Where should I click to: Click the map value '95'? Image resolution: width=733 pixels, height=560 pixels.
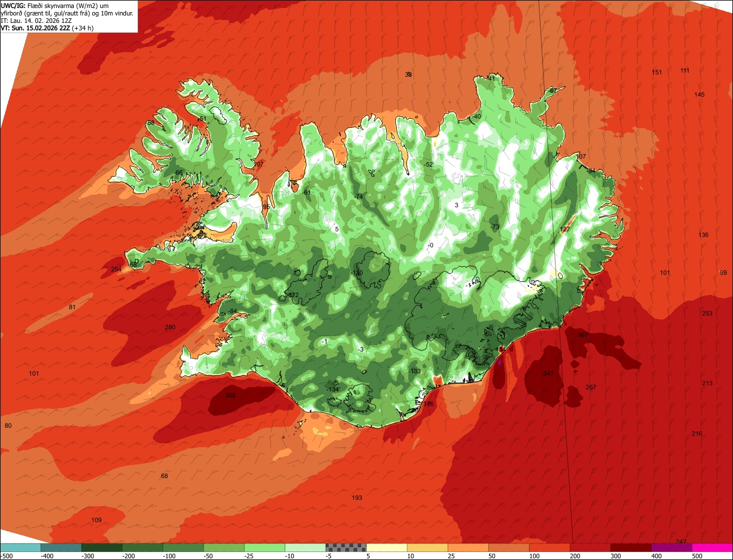[x=266, y=207]
